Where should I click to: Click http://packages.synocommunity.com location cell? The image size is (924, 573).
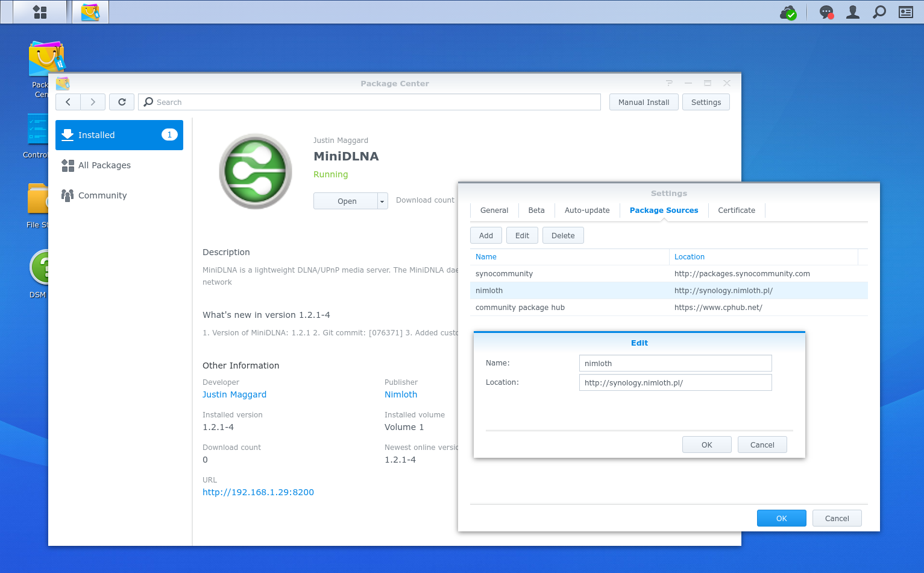742,274
